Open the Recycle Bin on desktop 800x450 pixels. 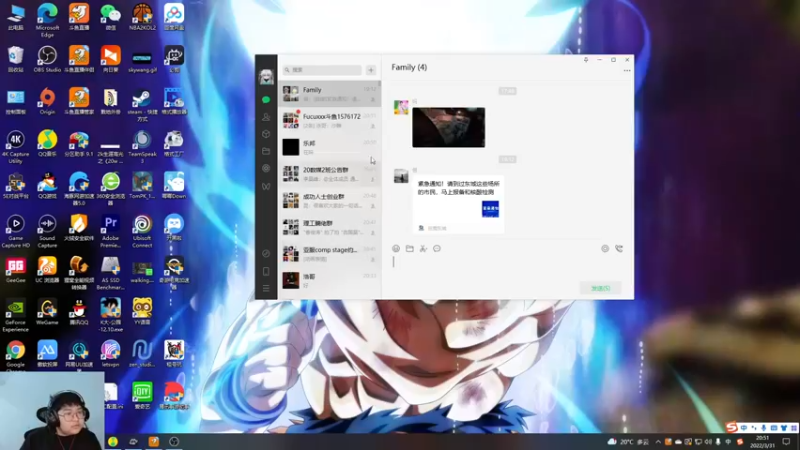pos(15,59)
